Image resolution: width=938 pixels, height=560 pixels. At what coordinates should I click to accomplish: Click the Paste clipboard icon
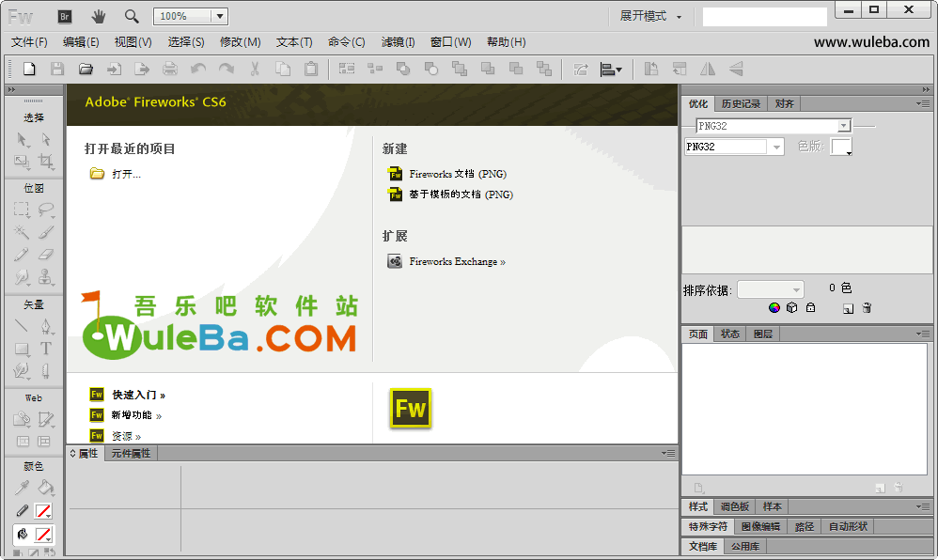point(311,69)
